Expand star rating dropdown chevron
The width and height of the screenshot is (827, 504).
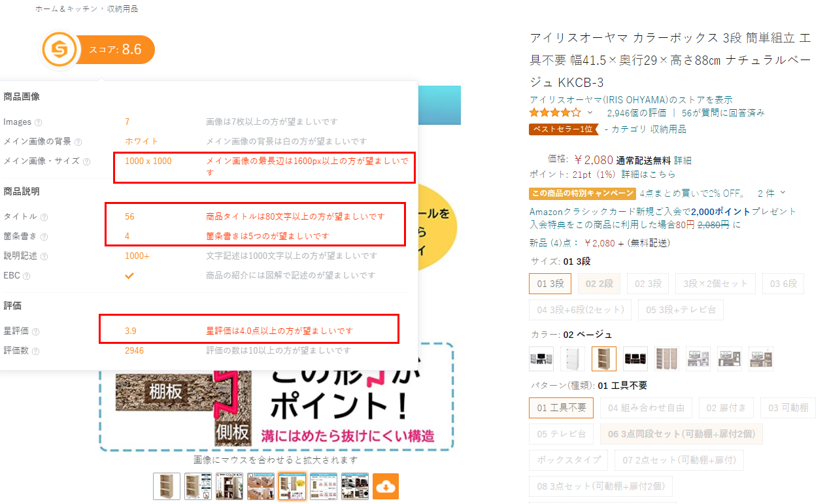point(590,112)
